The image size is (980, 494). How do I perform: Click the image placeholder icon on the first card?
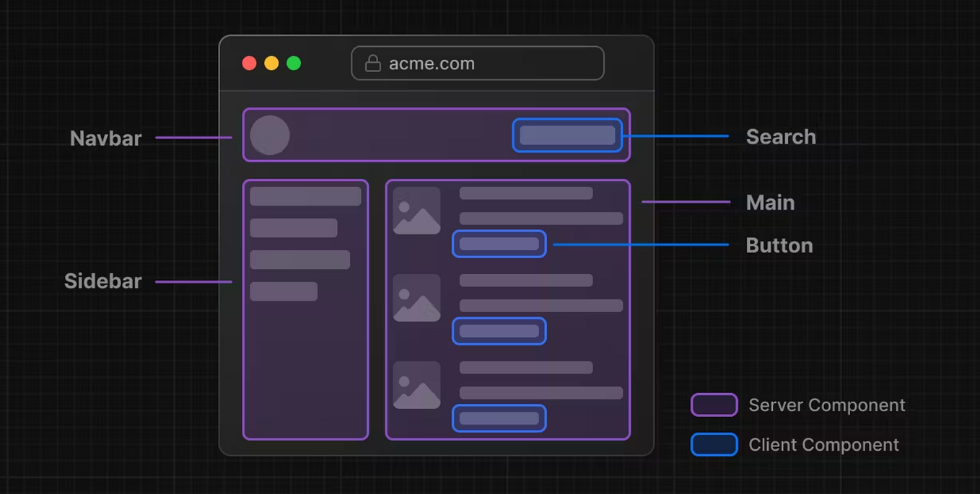click(x=416, y=211)
